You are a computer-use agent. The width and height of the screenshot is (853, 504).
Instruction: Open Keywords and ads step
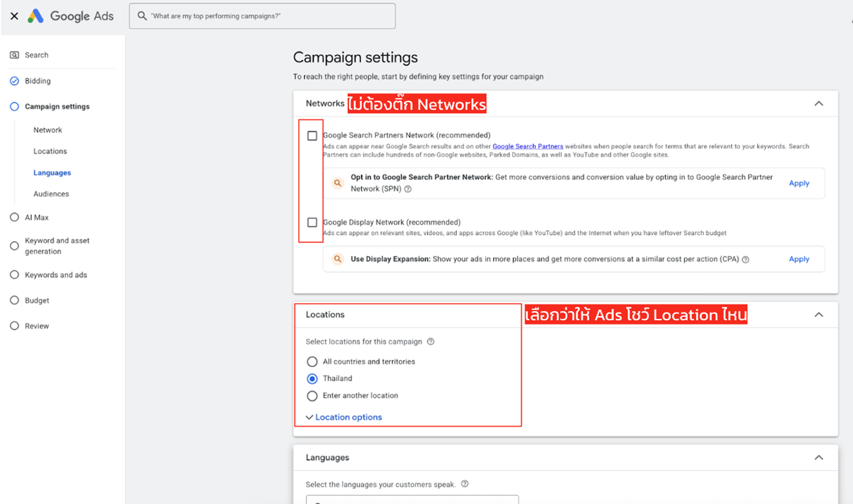click(56, 275)
